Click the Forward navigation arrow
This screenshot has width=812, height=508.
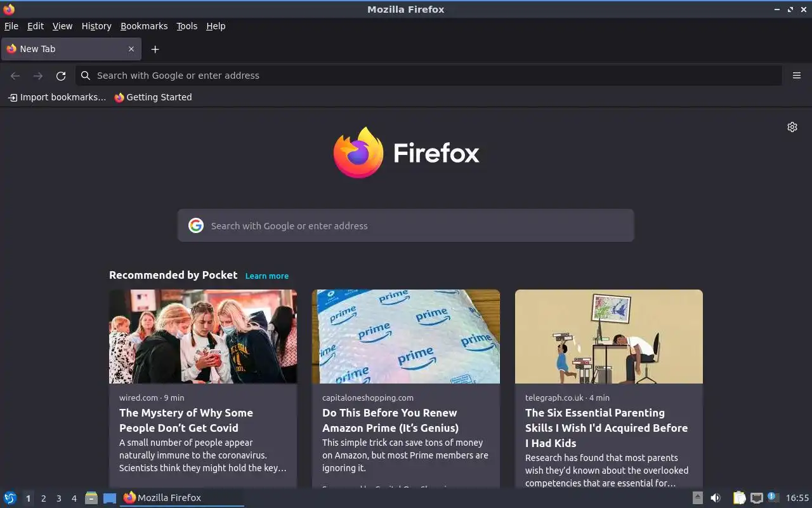pyautogui.click(x=38, y=76)
